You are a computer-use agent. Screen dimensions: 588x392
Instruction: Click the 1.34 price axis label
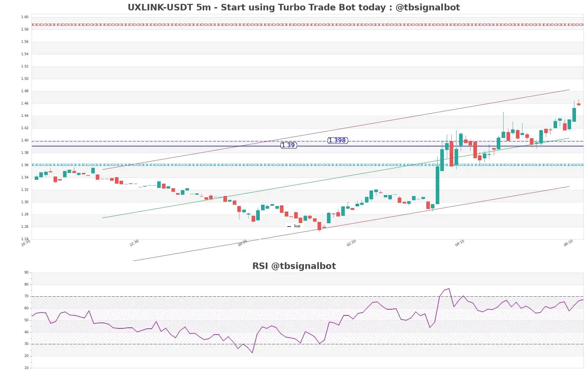(x=25, y=177)
